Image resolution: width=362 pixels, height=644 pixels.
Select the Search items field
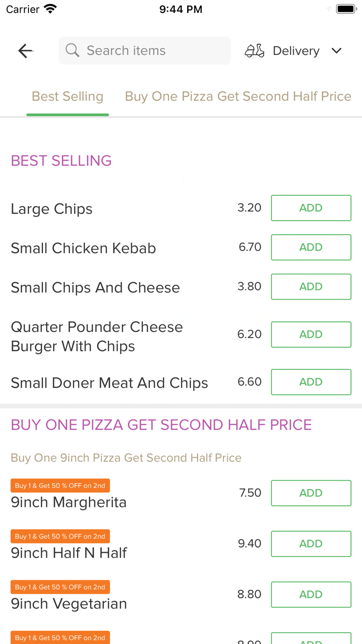(x=144, y=50)
